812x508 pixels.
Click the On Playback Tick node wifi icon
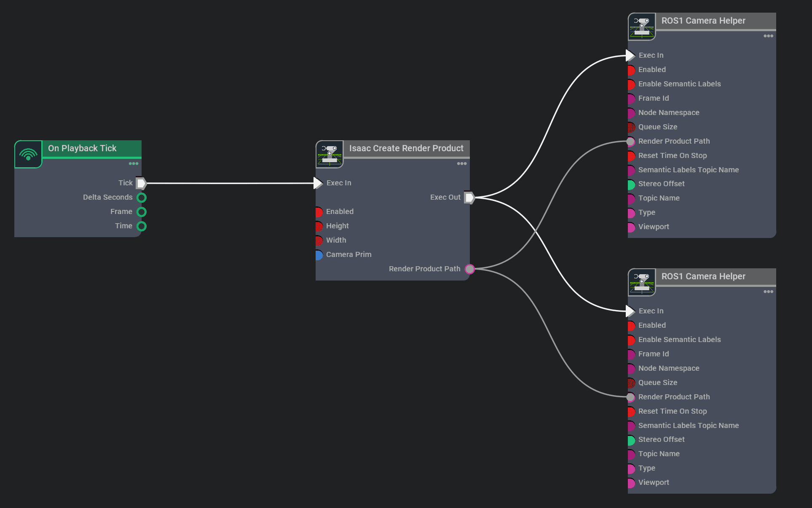click(28, 154)
